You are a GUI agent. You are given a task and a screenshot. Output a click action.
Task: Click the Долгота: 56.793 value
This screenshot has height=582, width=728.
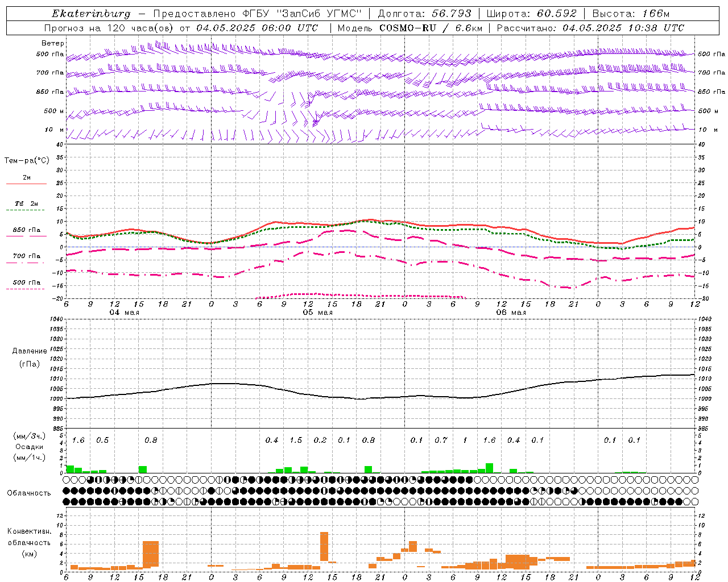coord(424,14)
